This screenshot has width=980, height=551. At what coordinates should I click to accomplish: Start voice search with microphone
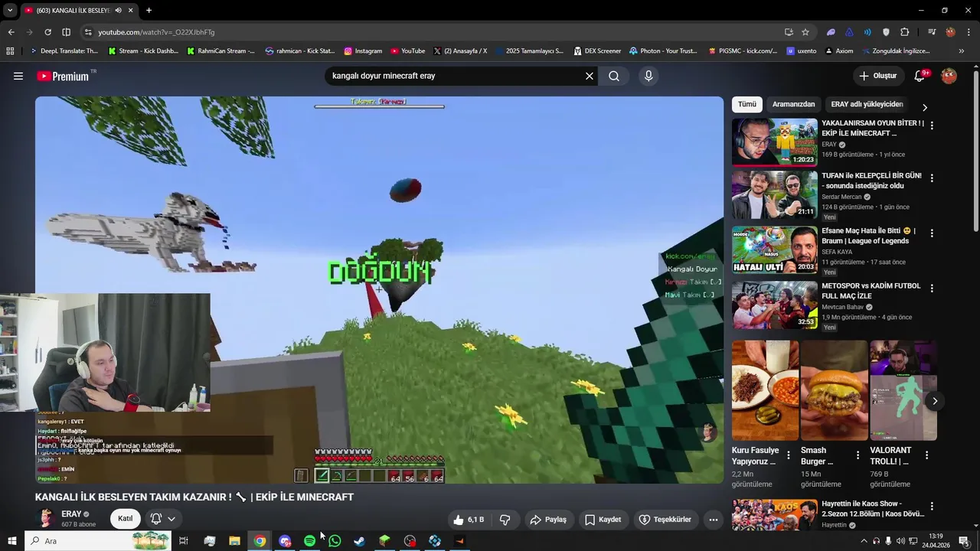coord(648,76)
